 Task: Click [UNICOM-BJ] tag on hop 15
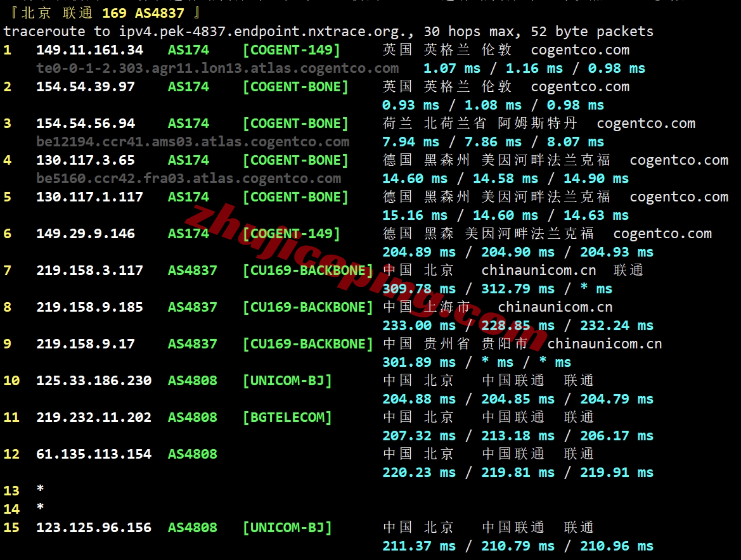(x=287, y=528)
